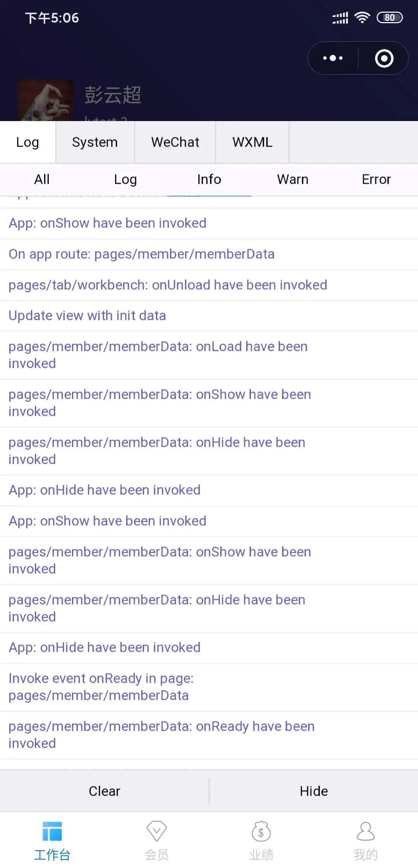The height and width of the screenshot is (868, 418).
Task: Open the 会员 member diamond icon
Action: coord(157,832)
